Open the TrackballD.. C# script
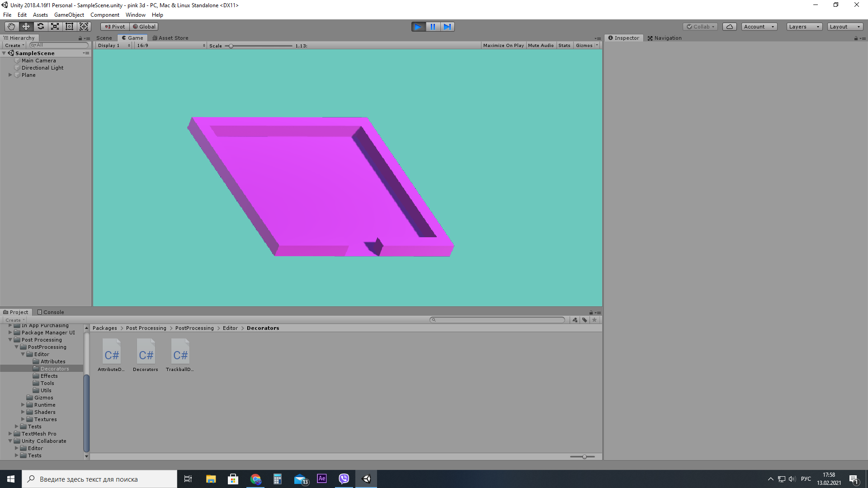Image resolution: width=868 pixels, height=488 pixels. [180, 355]
